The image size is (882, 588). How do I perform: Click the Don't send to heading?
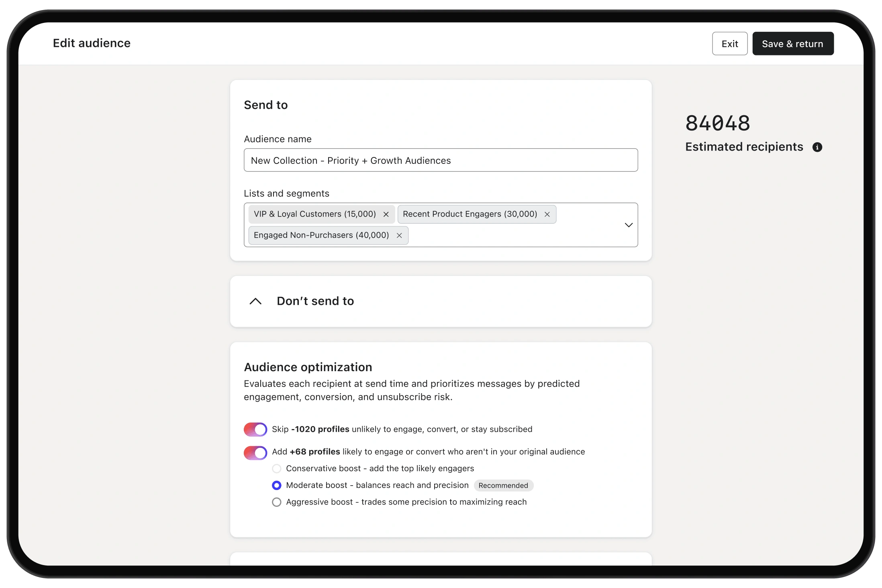pyautogui.click(x=315, y=301)
